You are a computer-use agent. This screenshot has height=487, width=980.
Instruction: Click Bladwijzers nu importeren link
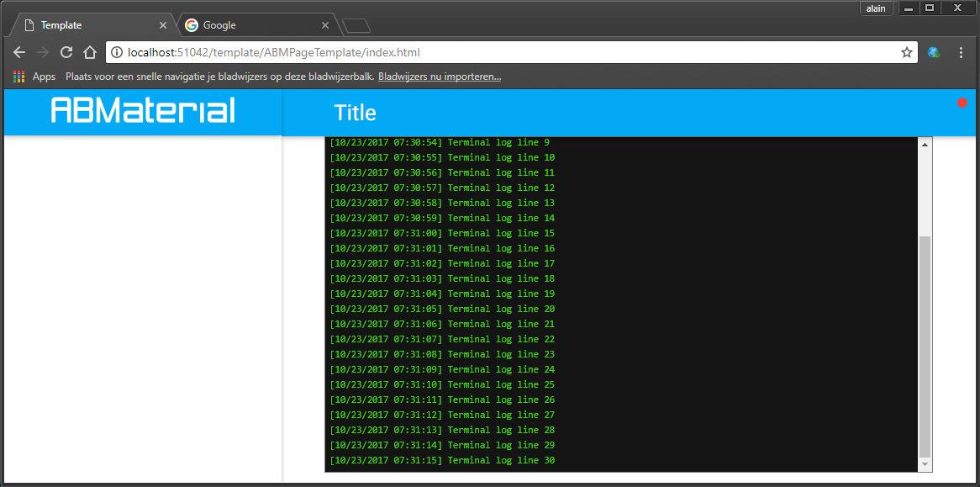(440, 77)
